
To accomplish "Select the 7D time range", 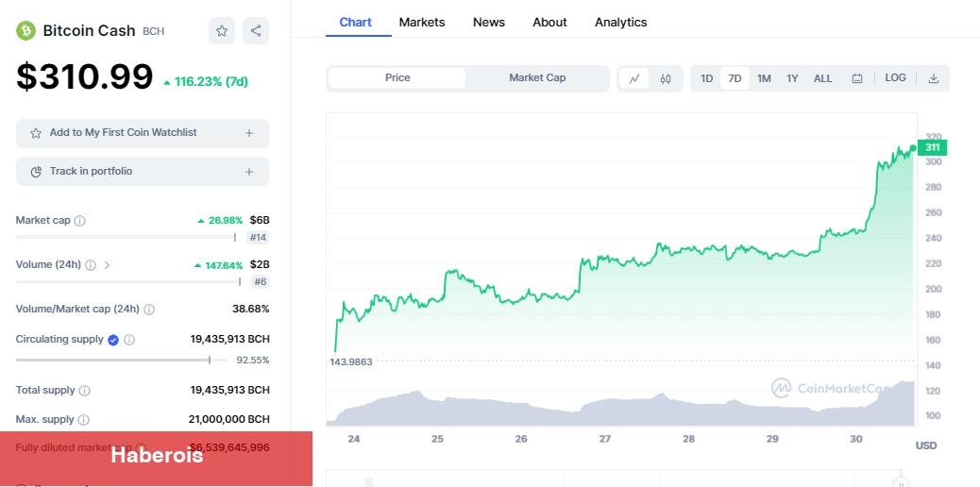I will [x=735, y=78].
